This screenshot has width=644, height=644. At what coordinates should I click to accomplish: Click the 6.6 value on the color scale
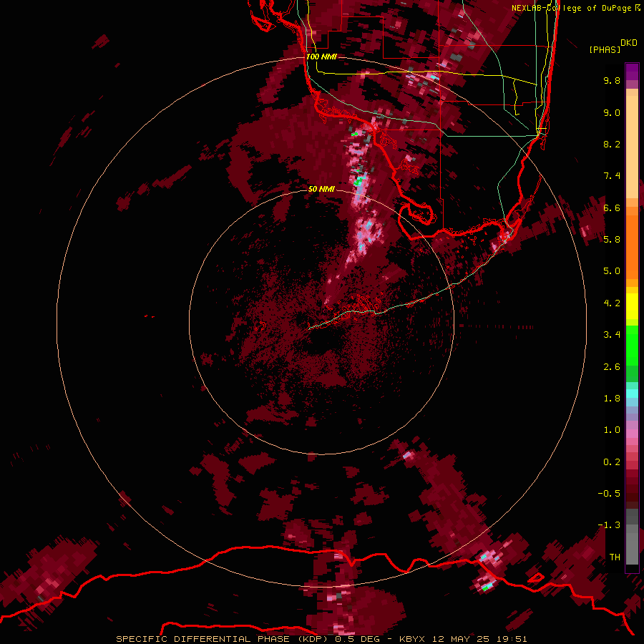click(x=612, y=208)
